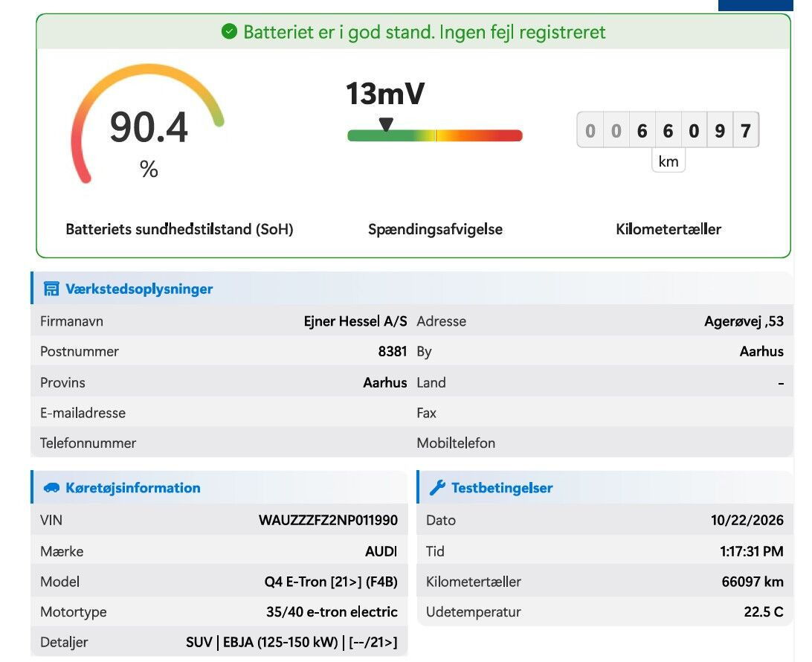Click the Batteriets sundhedstilstand (SoH) label
The height and width of the screenshot is (662, 812).
pos(179,229)
